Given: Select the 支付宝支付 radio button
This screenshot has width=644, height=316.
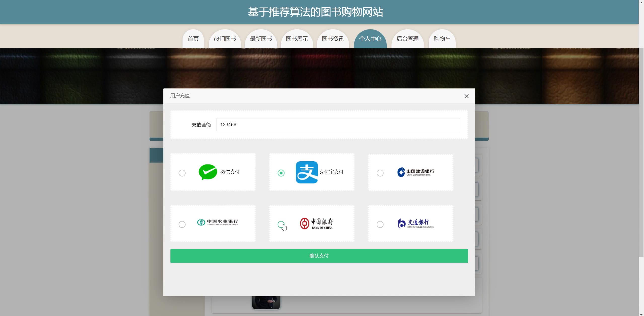Looking at the screenshot, I should 281,173.
